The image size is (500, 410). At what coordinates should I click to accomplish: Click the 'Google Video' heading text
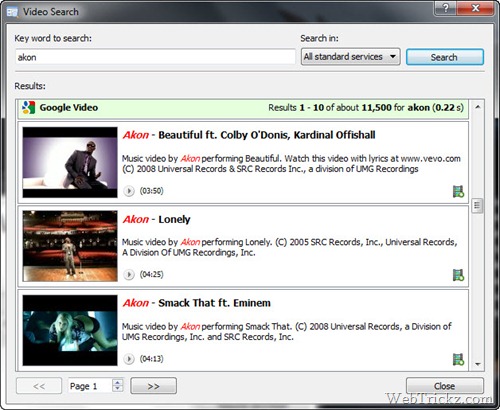69,108
